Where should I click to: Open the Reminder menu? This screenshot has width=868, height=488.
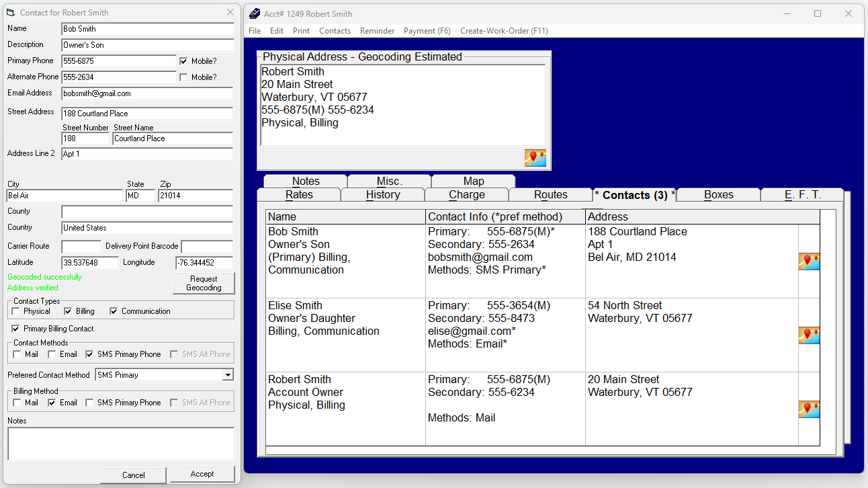tap(378, 31)
